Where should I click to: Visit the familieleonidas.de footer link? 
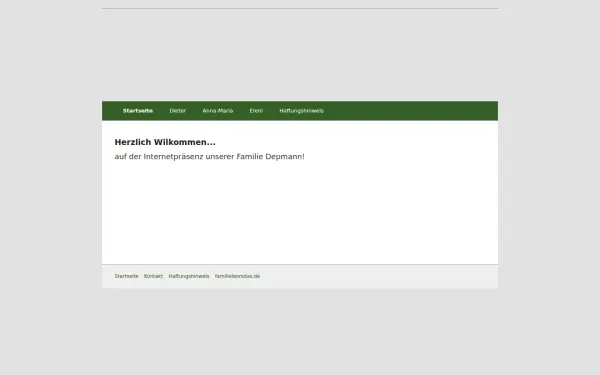[x=237, y=276]
